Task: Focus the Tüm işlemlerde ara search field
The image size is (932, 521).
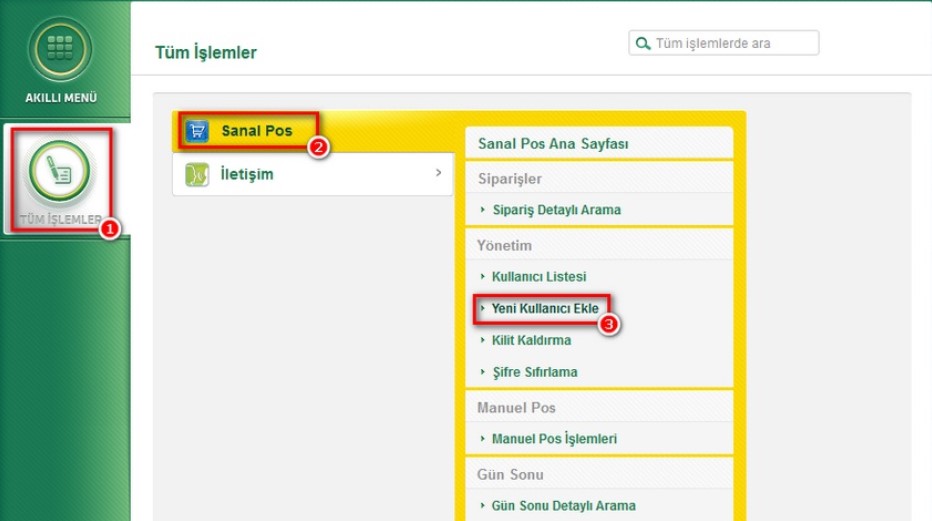Action: pyautogui.click(x=732, y=43)
